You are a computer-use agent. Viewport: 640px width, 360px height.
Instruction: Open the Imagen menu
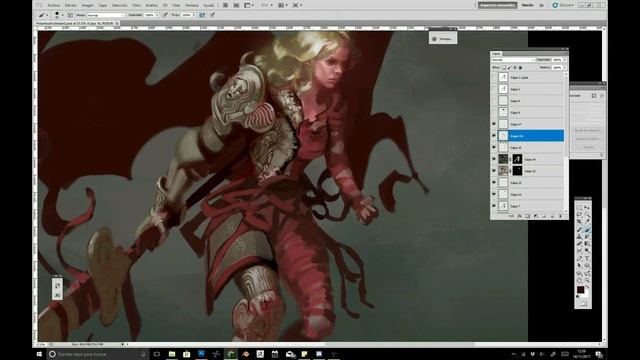(87, 5)
